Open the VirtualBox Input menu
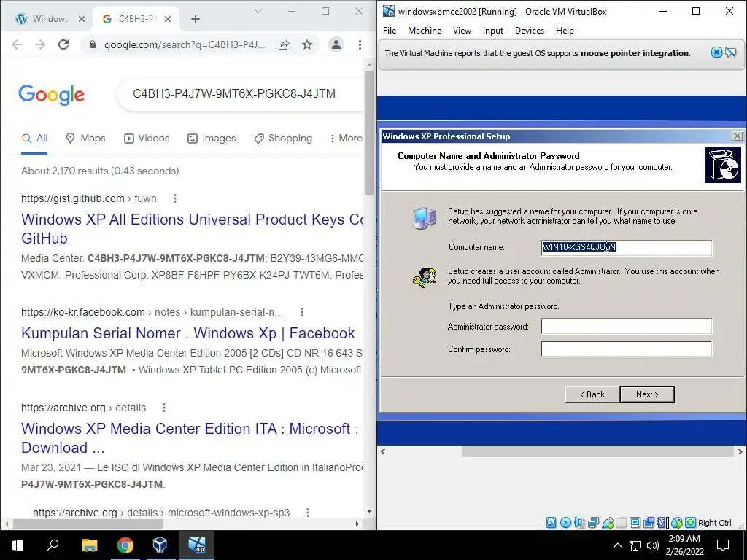747x560 pixels. pos(492,31)
